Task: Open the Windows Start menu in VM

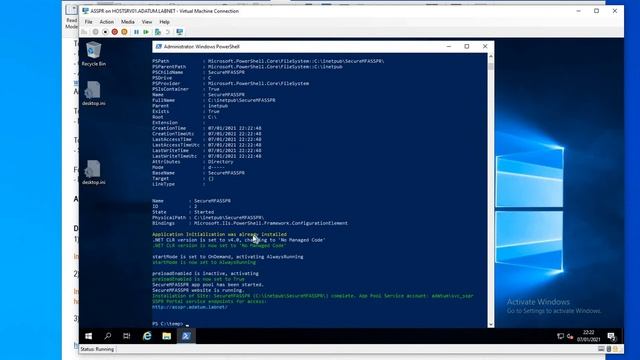Action: (x=89, y=336)
